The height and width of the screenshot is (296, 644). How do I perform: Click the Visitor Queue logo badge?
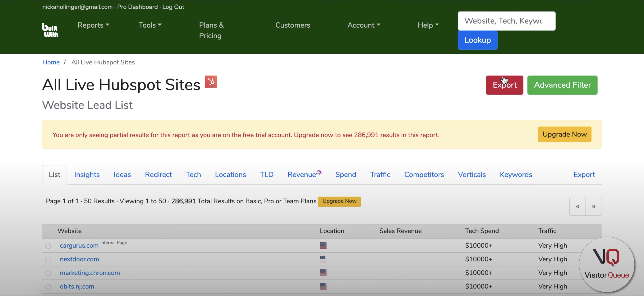(x=607, y=265)
